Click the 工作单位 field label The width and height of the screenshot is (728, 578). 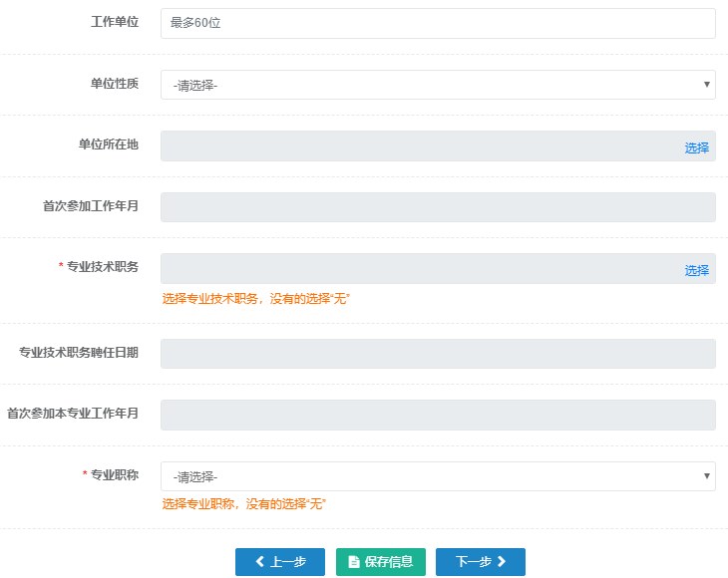click(115, 22)
